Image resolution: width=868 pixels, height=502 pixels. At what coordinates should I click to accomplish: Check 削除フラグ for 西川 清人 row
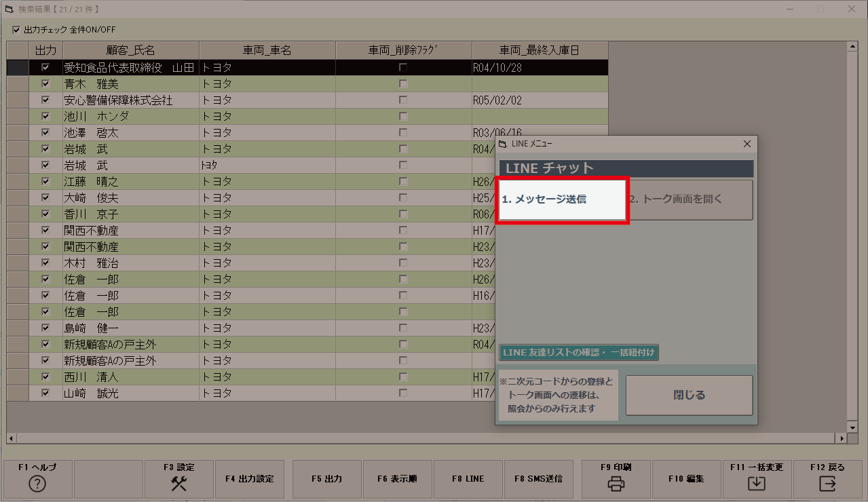pyautogui.click(x=403, y=377)
